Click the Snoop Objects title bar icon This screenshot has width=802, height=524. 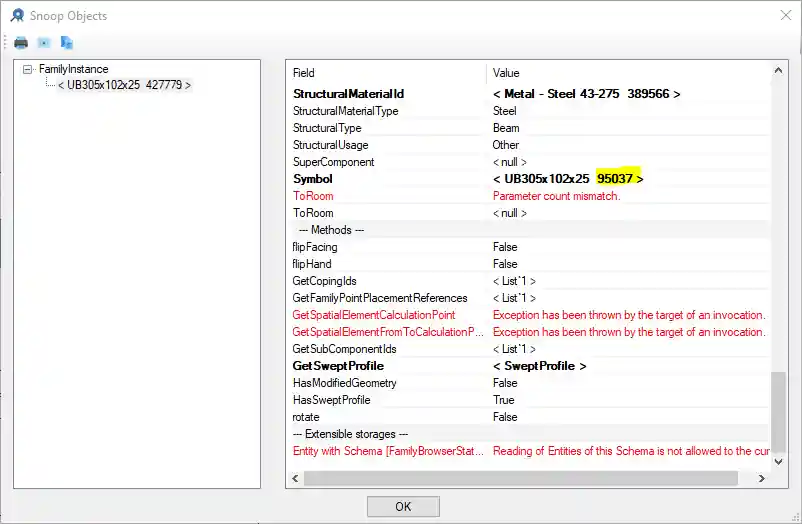pyautogui.click(x=17, y=15)
